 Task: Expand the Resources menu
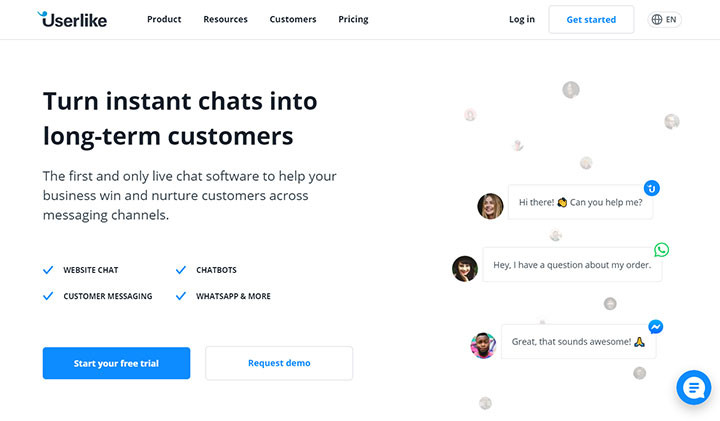(225, 19)
